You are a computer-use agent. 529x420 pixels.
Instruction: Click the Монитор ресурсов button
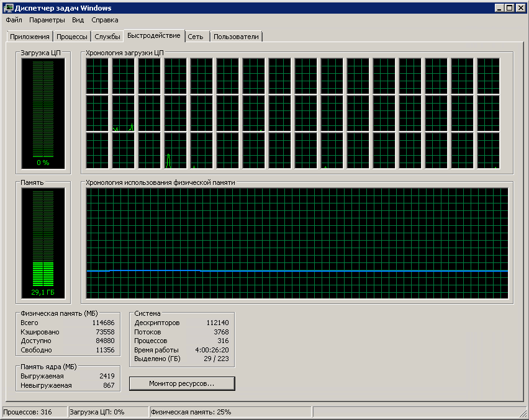182,383
